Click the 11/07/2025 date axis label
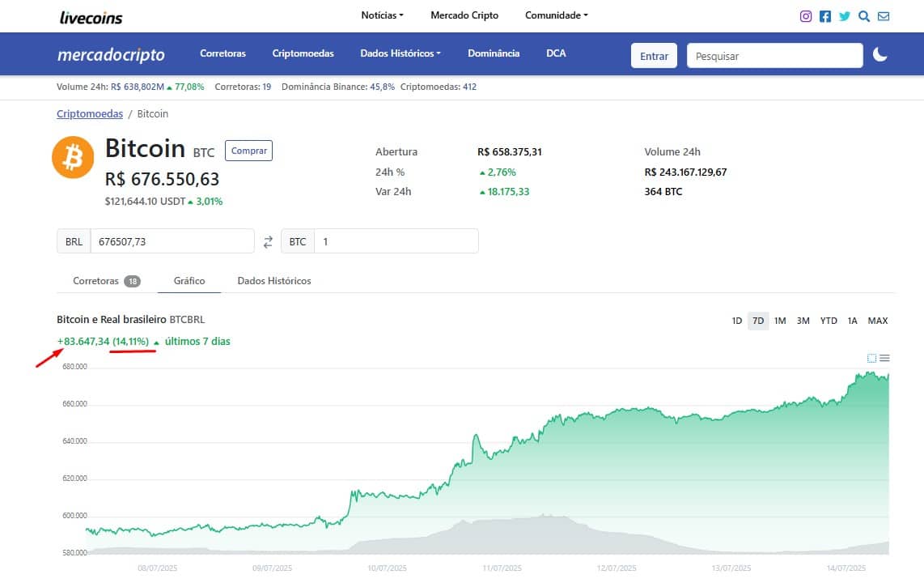This screenshot has width=924, height=583. click(x=502, y=568)
